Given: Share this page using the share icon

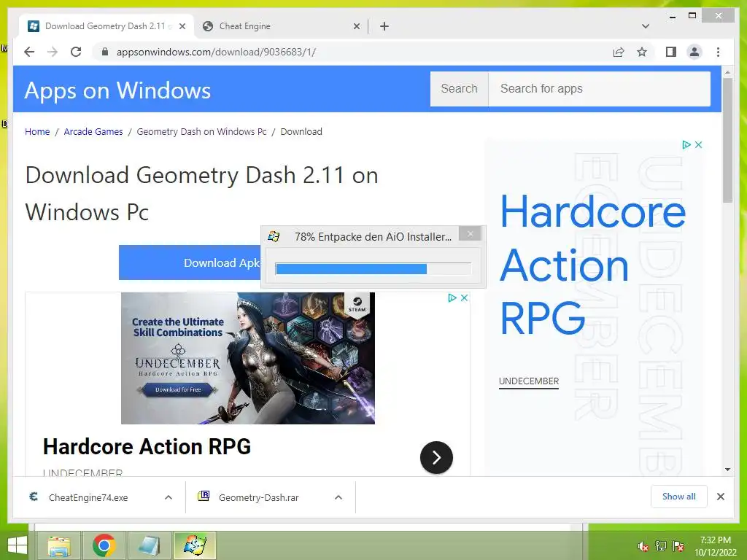Looking at the screenshot, I should coord(619,52).
